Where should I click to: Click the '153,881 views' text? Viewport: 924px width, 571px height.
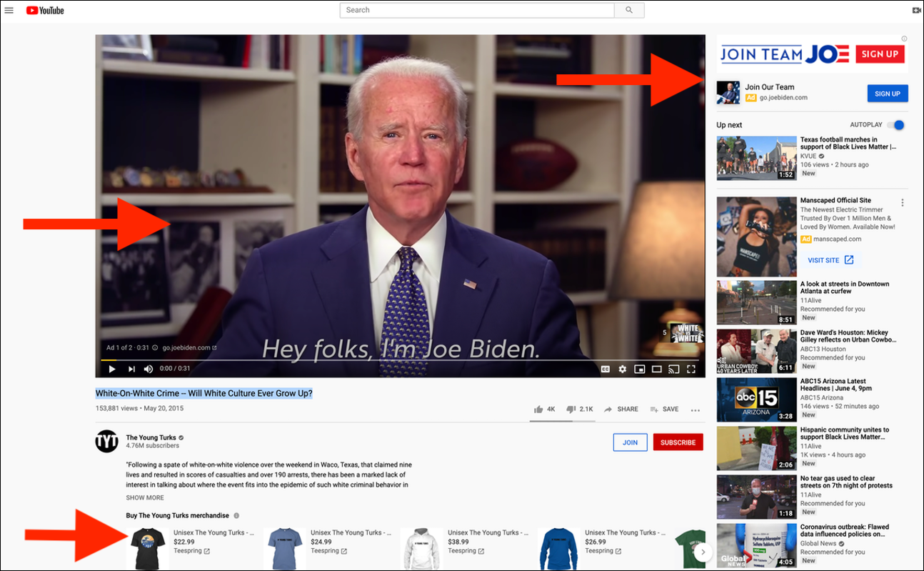pyautogui.click(x=118, y=409)
